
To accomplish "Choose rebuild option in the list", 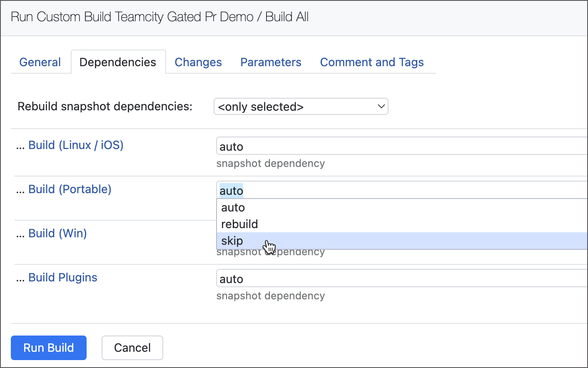I will tap(239, 224).
